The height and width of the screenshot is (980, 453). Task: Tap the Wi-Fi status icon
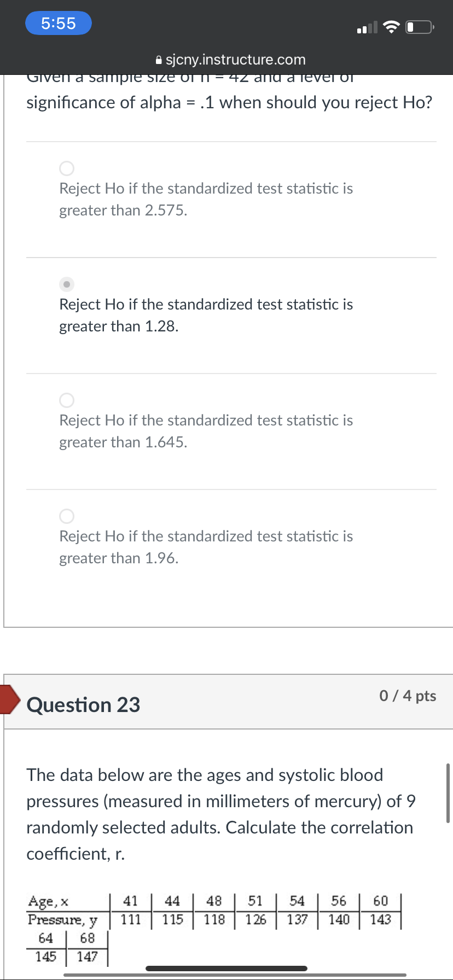coord(391,27)
